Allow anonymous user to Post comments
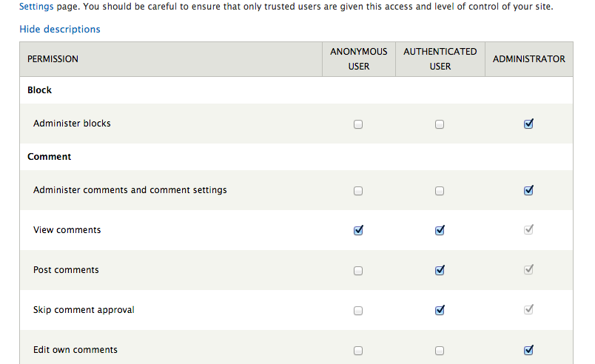 click(x=358, y=271)
